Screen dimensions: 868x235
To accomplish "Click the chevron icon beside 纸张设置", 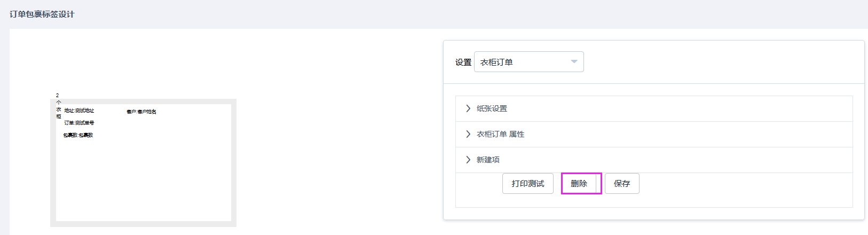I will pos(468,108).
